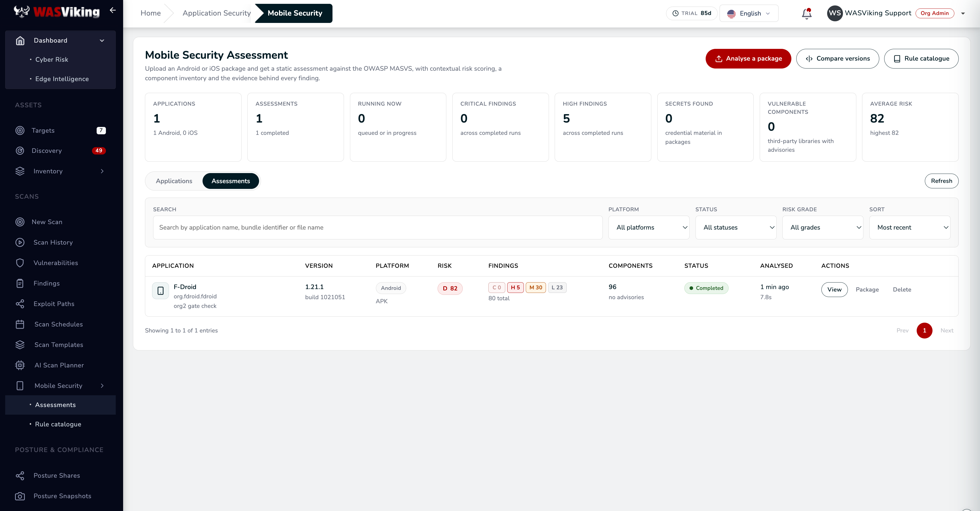Viewport: 980px width, 511px height.
Task: Open the English language dropdown
Action: coord(749,13)
